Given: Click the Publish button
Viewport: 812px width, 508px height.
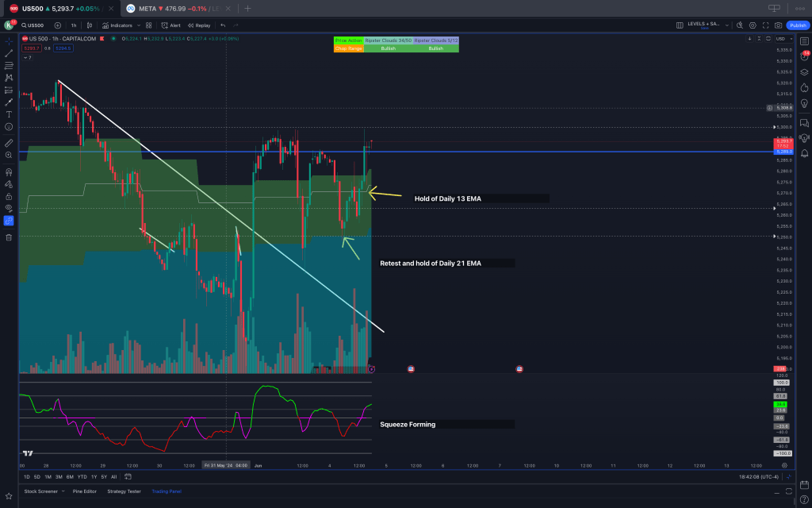Looking at the screenshot, I should pos(797,25).
